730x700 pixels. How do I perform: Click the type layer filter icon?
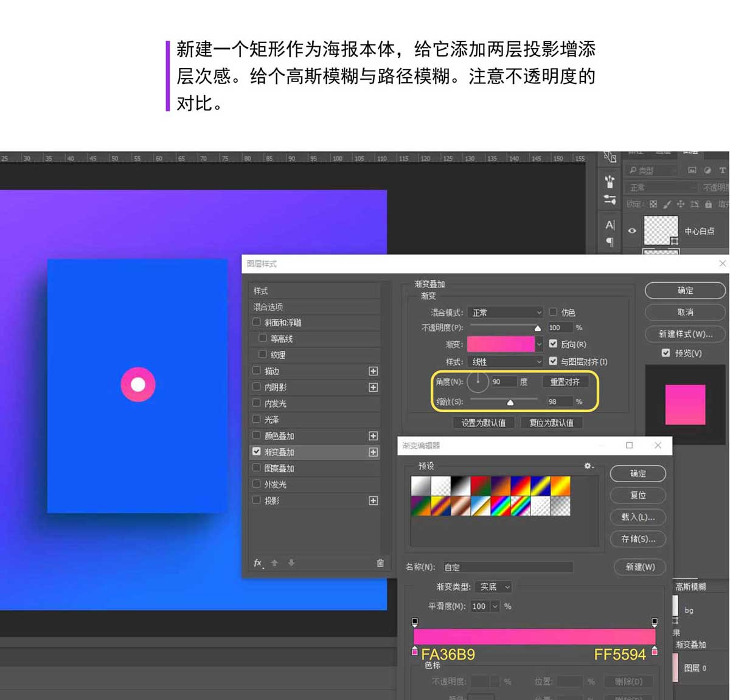(x=723, y=170)
